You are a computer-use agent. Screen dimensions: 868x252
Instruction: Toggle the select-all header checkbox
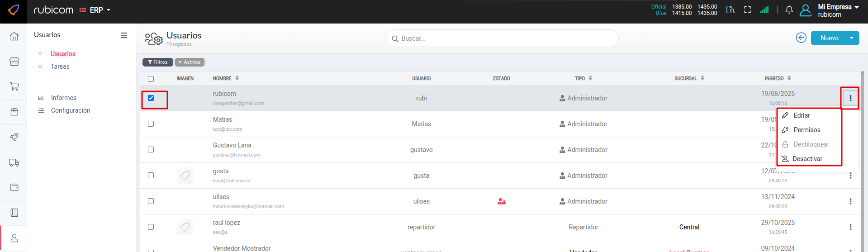coord(151,79)
